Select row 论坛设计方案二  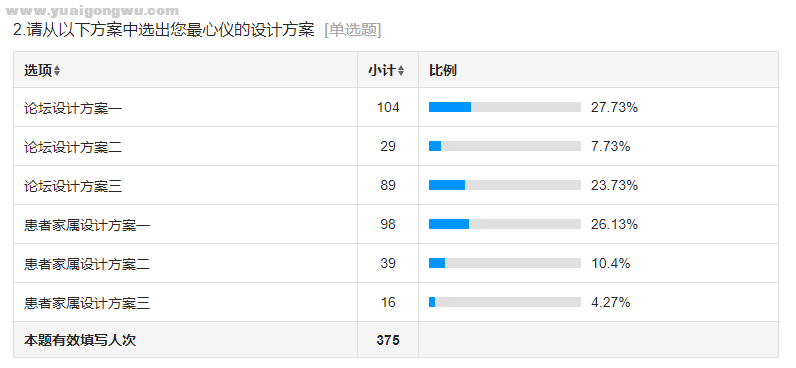[x=396, y=146]
